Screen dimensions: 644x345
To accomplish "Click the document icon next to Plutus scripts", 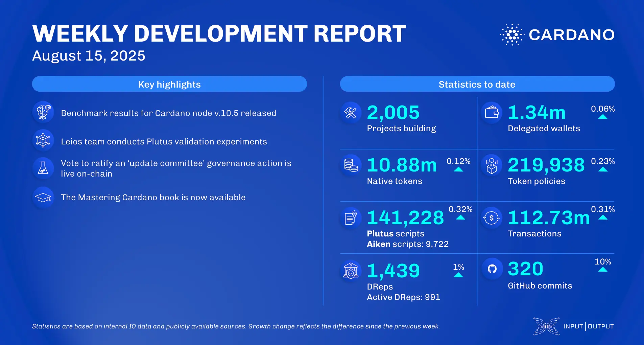I will (x=351, y=218).
